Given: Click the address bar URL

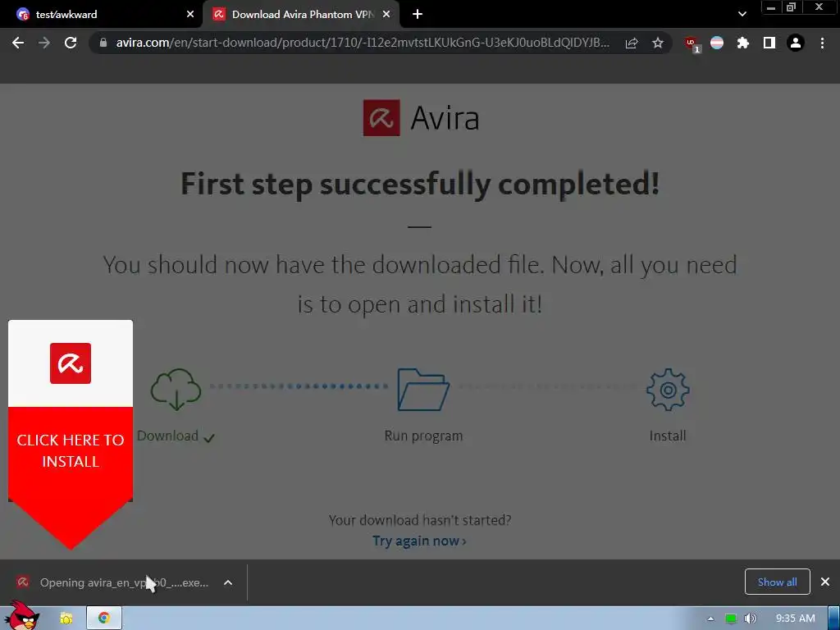Looking at the screenshot, I should pyautogui.click(x=363, y=43).
